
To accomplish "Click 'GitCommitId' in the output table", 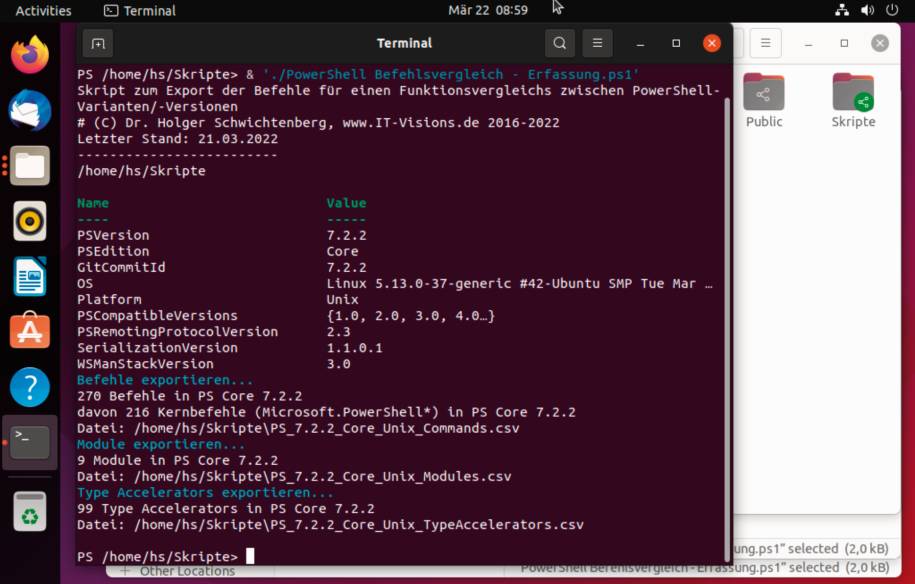I will [x=121, y=267].
